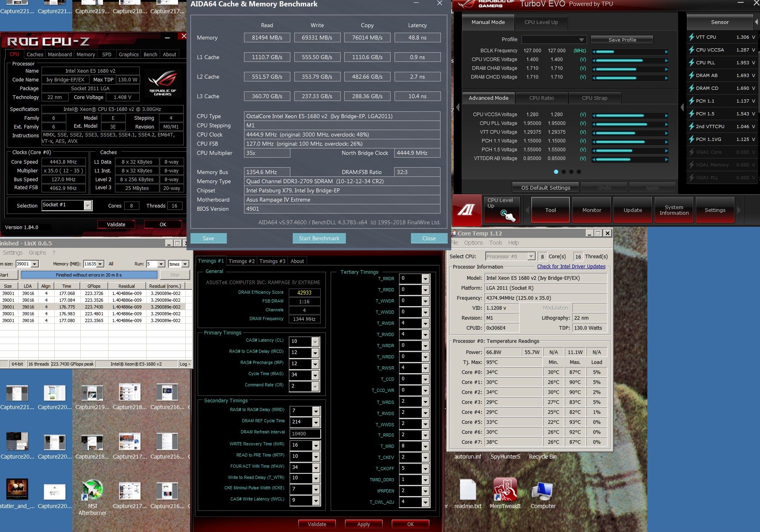Click OS Default Settings in TurboV

(x=546, y=188)
